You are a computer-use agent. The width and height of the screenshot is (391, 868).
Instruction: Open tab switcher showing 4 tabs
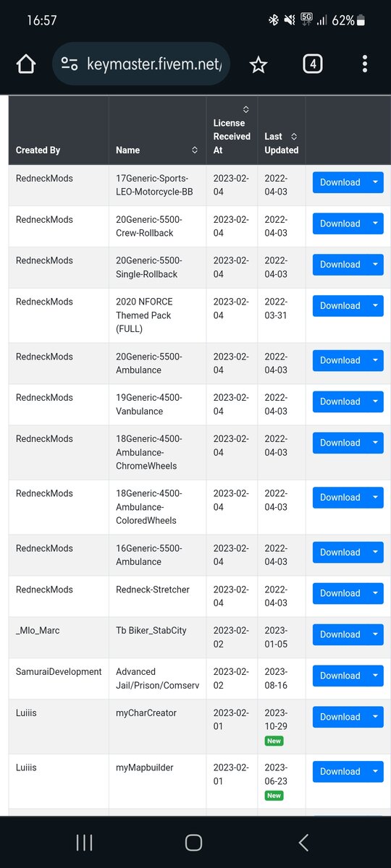[x=312, y=64]
